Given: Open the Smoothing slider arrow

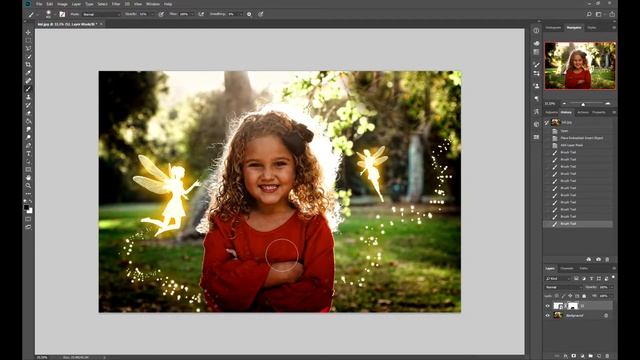Looking at the screenshot, I should (x=240, y=14).
